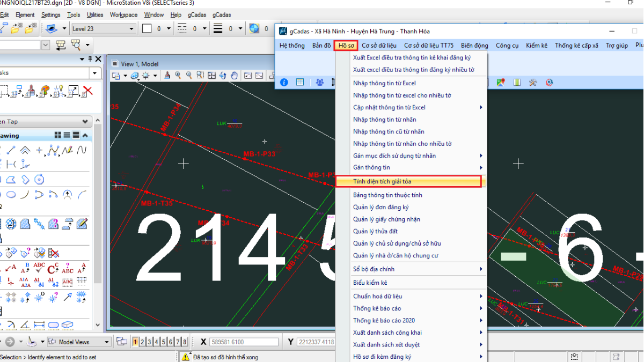The height and width of the screenshot is (362, 644).
Task: Click the Spelling Checker ABC icon
Action: pyautogui.click(x=39, y=268)
